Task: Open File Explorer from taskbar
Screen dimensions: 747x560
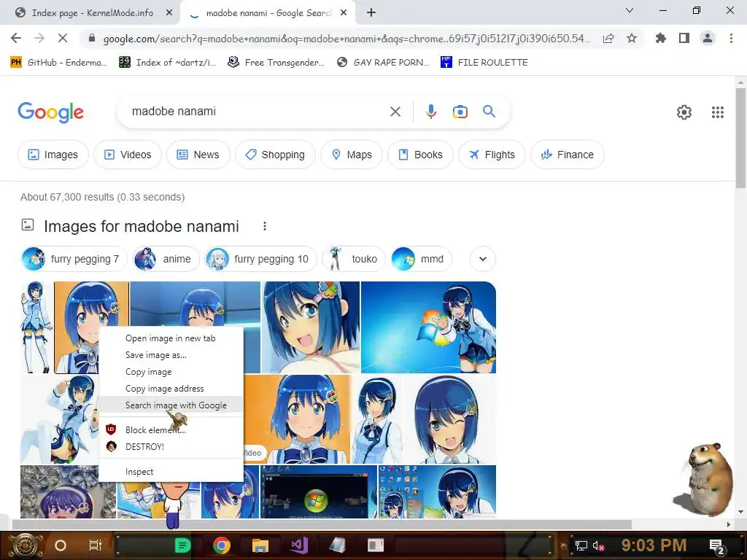Action: coord(260,545)
